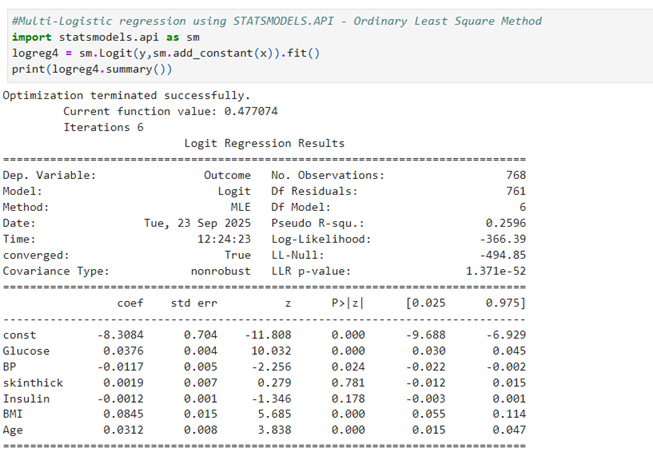Click the 'Logit Regression Results' title
The image size is (653, 456).
coord(264,144)
